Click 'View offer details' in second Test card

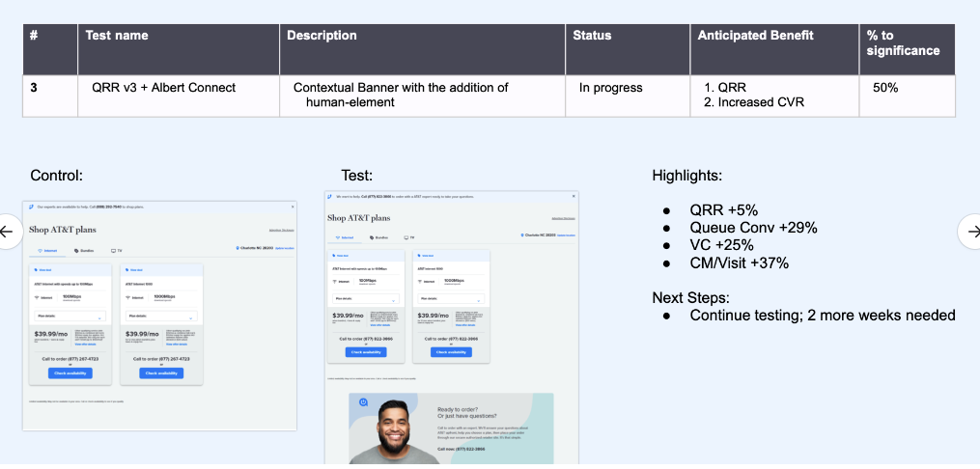tap(466, 325)
